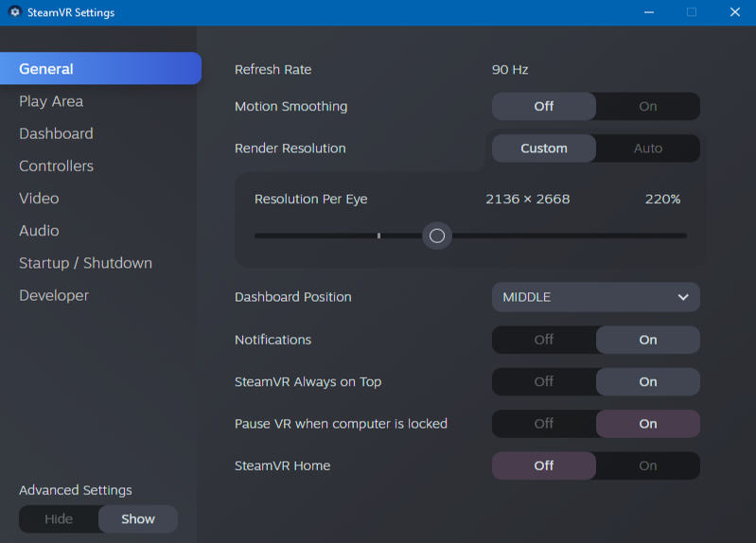Go to the Video settings tab
The image size is (756, 543).
point(39,199)
